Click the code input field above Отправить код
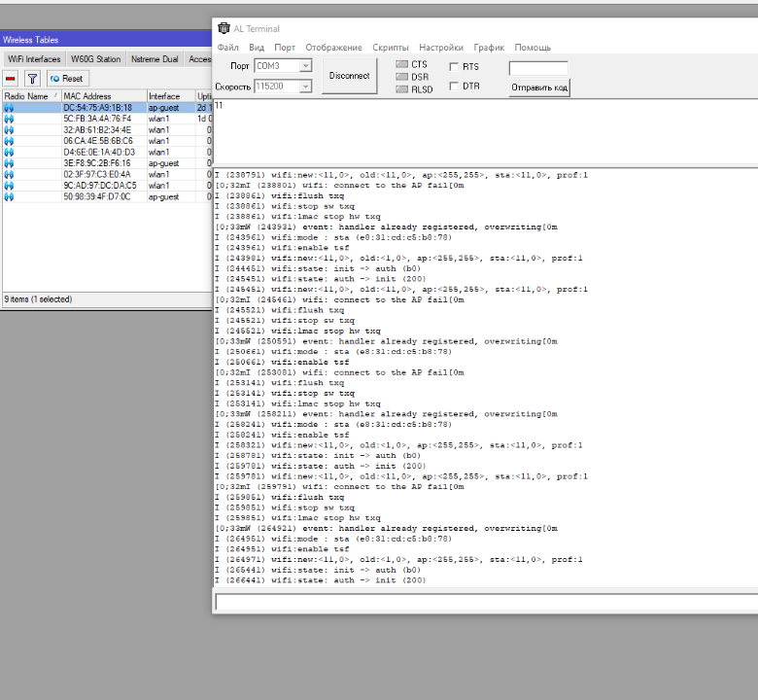758x700 pixels. (x=538, y=68)
